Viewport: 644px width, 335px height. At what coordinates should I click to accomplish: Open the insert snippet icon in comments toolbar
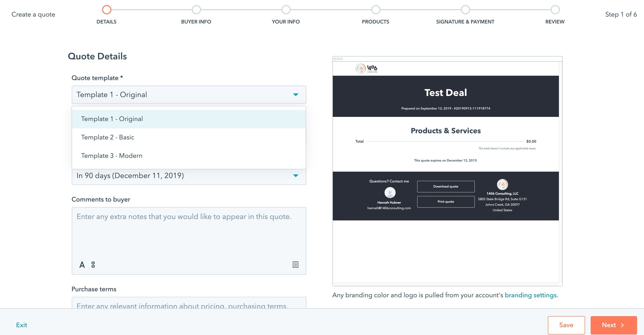pos(296,265)
